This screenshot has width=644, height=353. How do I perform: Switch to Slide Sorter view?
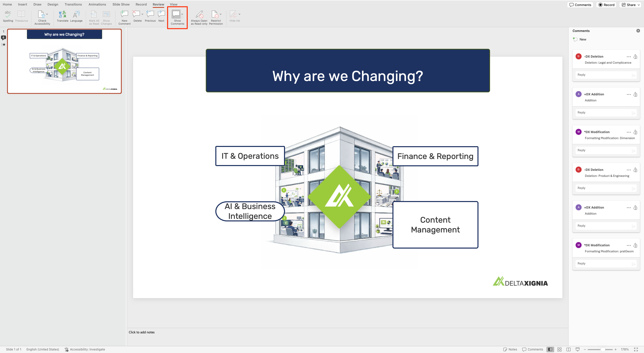point(559,349)
